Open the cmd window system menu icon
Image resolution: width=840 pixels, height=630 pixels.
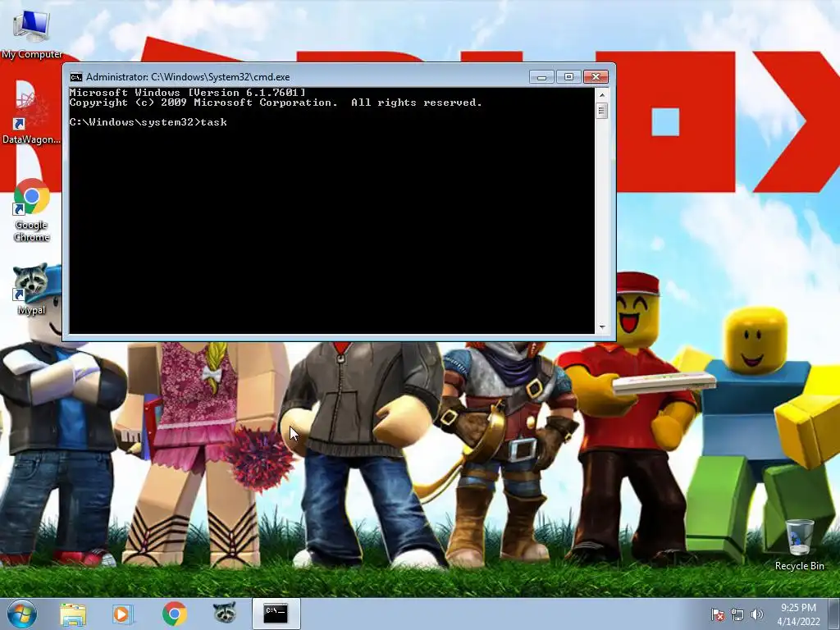pyautogui.click(x=76, y=77)
